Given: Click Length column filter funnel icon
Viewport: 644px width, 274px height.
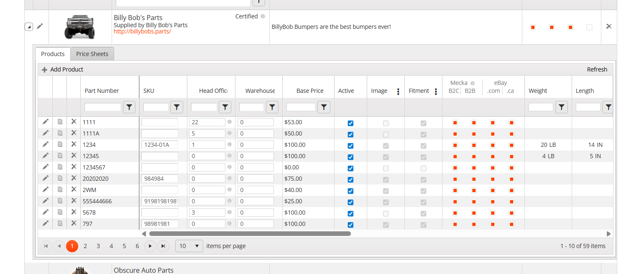Looking at the screenshot, I should [608, 107].
